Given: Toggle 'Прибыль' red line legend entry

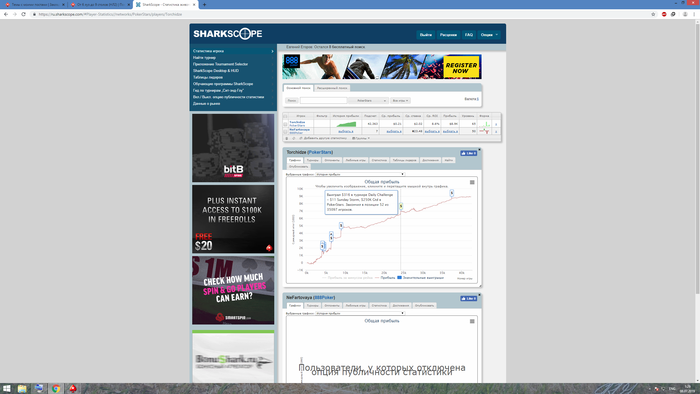Looking at the screenshot, I should [385, 278].
